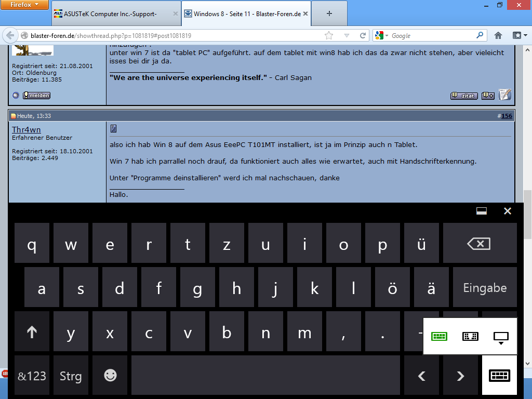Open the emoji smiley keyboard
The height and width of the screenshot is (399, 532).
click(110, 376)
